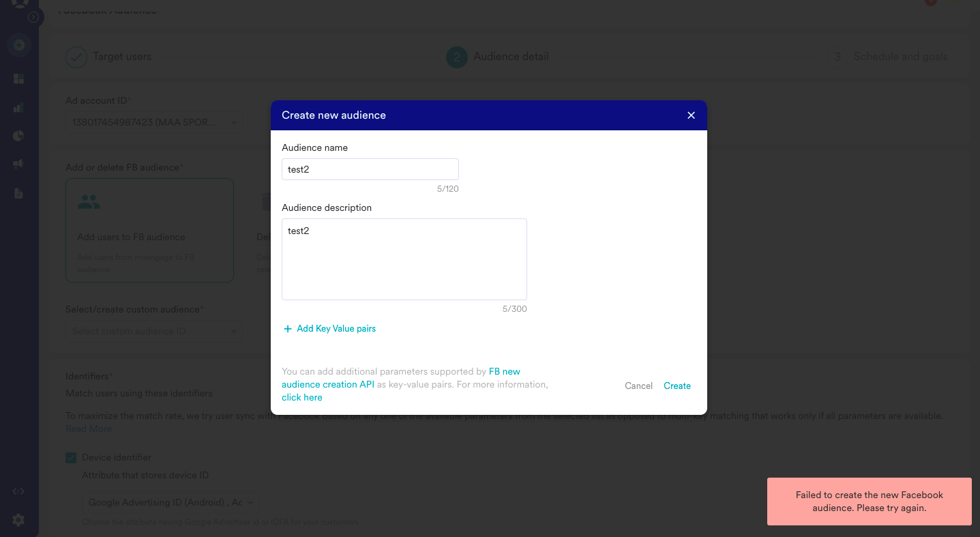Follow the 'click here' link
The width and height of the screenshot is (980, 537).
tap(302, 397)
